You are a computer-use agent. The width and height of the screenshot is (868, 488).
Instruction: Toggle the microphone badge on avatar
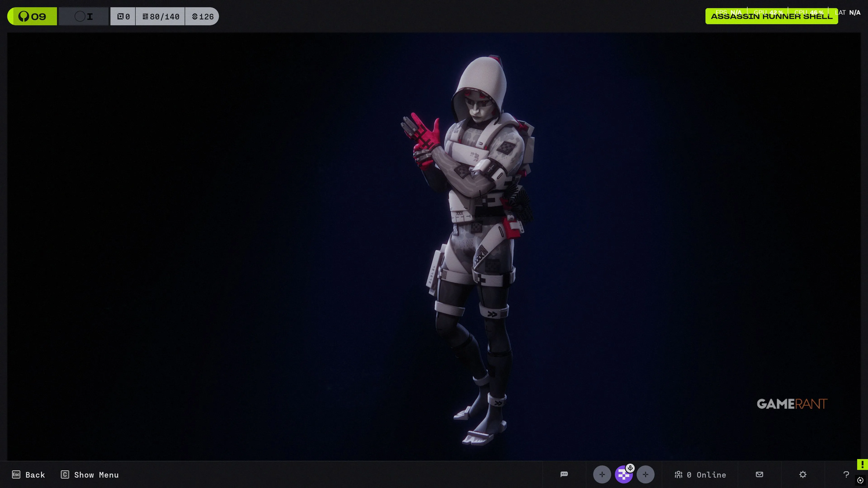tap(630, 468)
